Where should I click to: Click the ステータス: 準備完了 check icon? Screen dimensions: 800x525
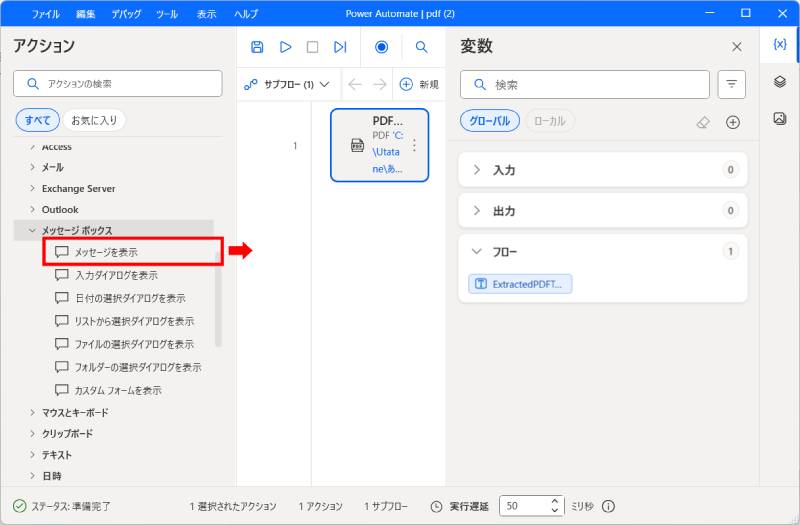pyautogui.click(x=19, y=506)
